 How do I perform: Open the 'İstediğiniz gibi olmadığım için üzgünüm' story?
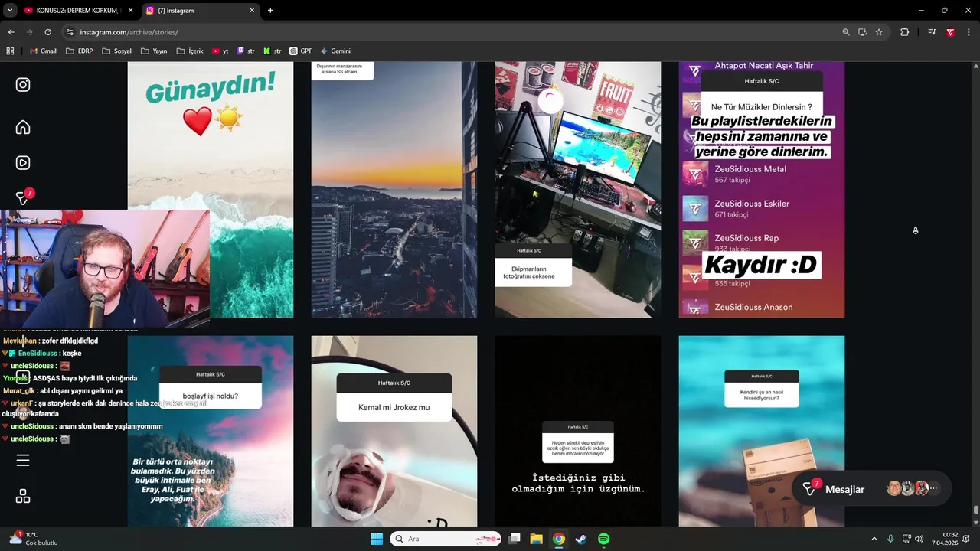point(578,431)
